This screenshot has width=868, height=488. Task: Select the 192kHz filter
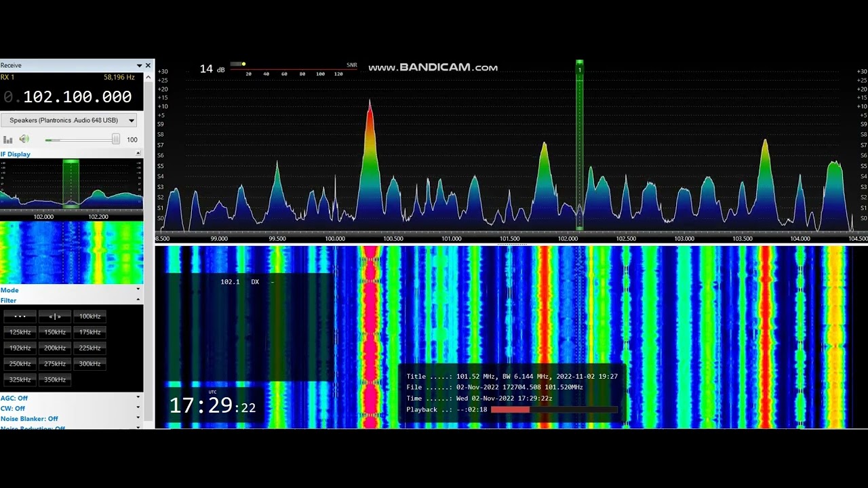[x=20, y=348]
